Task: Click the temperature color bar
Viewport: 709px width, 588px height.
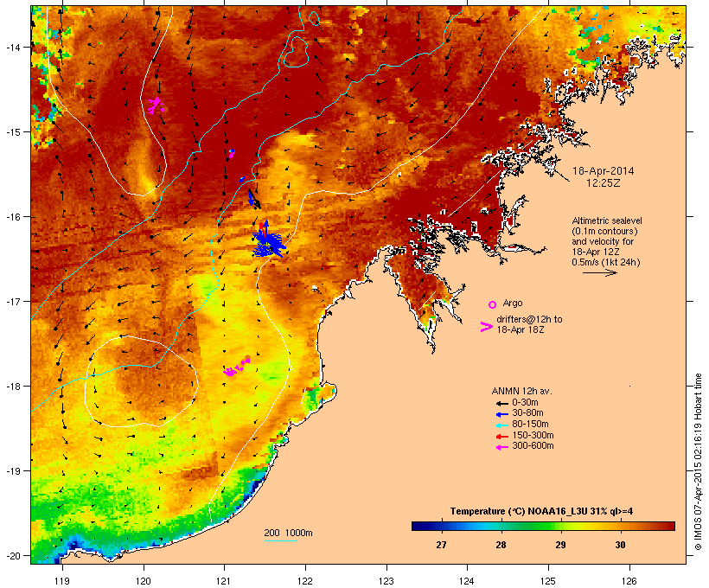Action: click(x=543, y=526)
